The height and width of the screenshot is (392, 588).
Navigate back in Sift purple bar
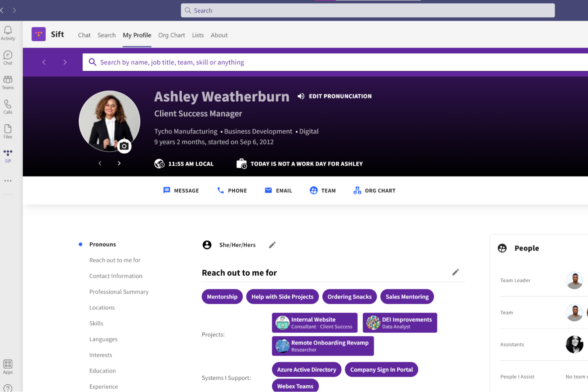tap(44, 62)
